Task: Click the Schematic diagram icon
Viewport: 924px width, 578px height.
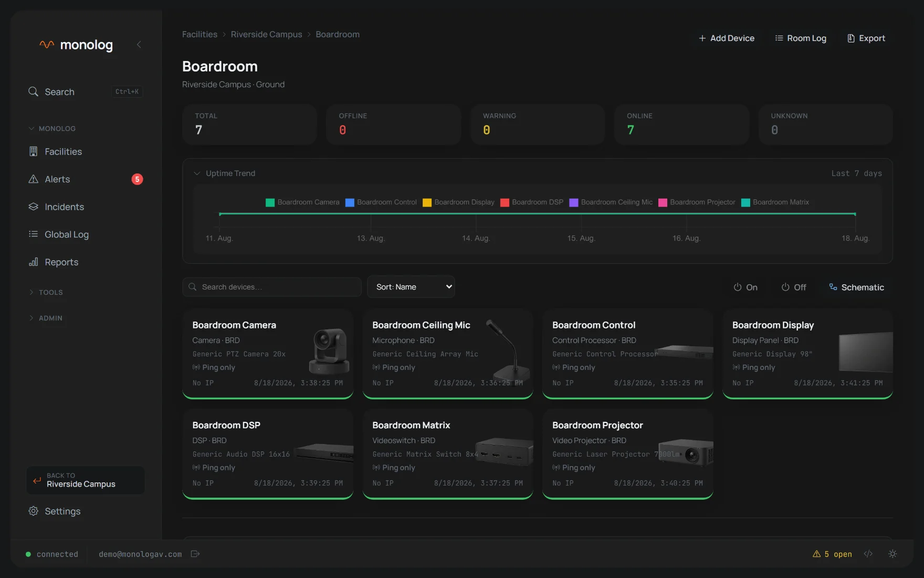Action: (x=833, y=287)
